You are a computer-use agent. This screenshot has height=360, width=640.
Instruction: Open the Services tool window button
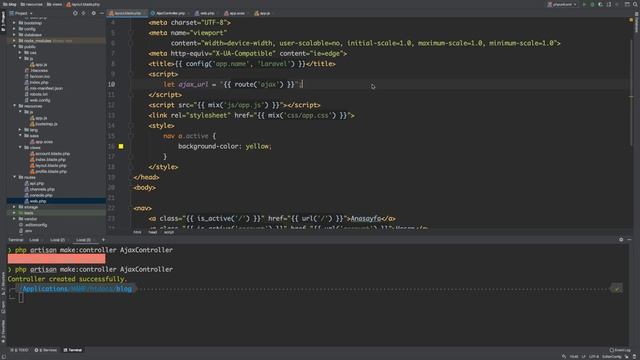(x=46, y=350)
